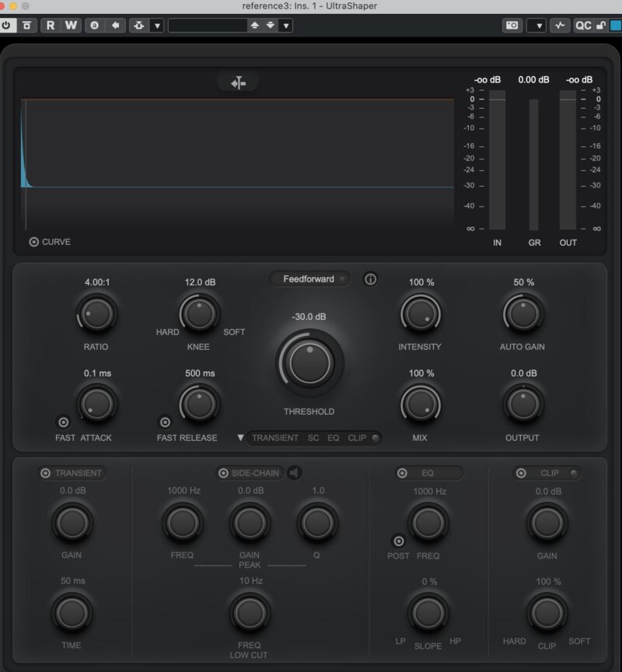
Task: Click the 4.00:1 ratio value
Action: point(97,282)
